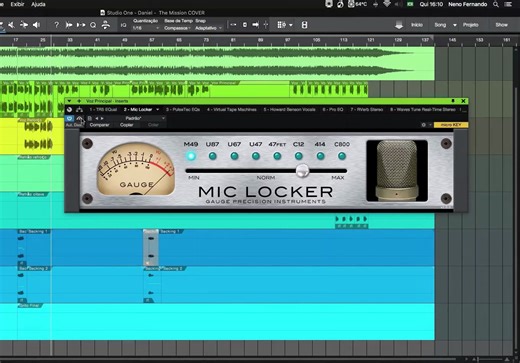Click the Show button

(x=501, y=25)
